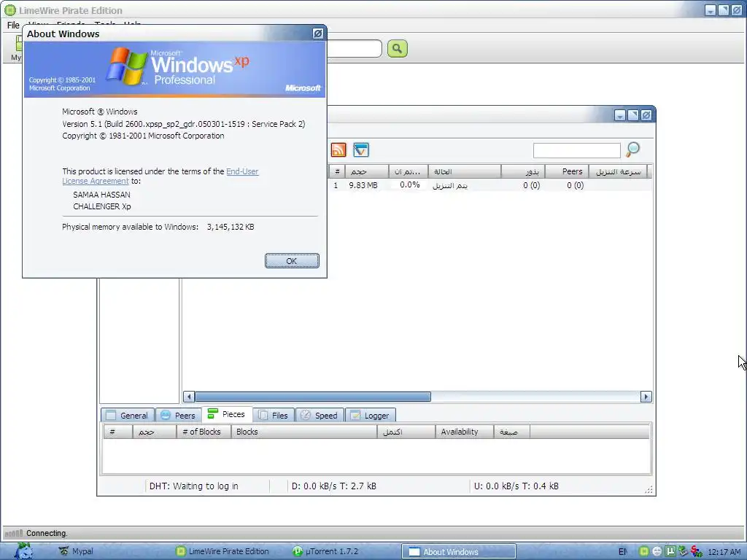Switch to the General tab
The height and width of the screenshot is (560, 747).
click(127, 415)
